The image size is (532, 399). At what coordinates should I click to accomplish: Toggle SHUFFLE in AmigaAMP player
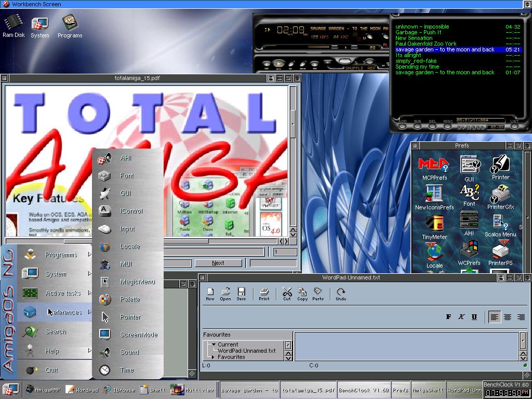[x=355, y=68]
